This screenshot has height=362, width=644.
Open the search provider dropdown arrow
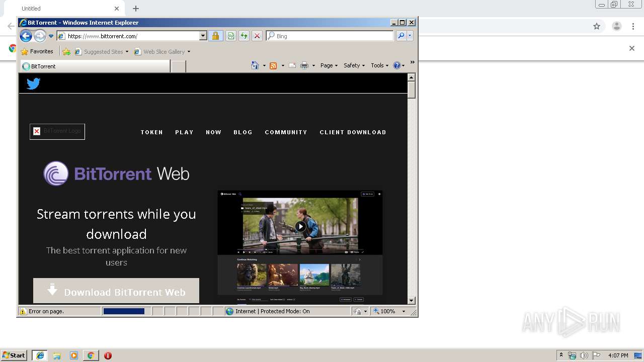click(x=410, y=36)
